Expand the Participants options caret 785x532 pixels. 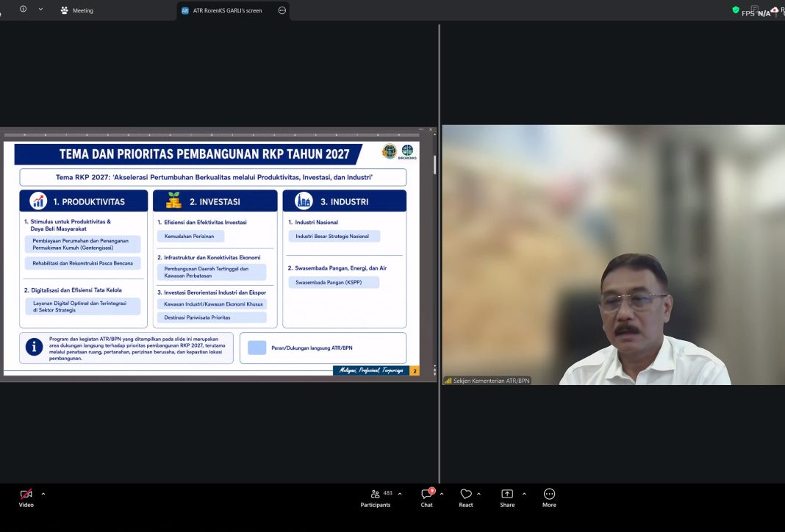point(400,494)
